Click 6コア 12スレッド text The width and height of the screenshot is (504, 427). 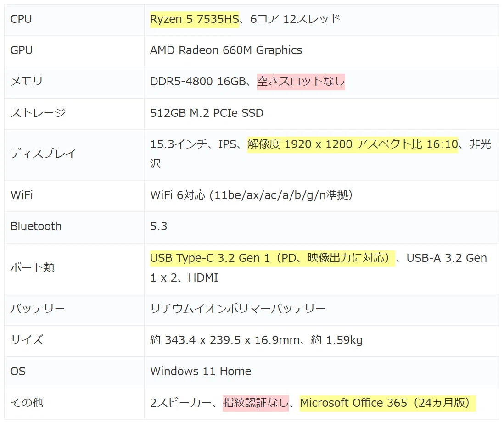click(295, 19)
